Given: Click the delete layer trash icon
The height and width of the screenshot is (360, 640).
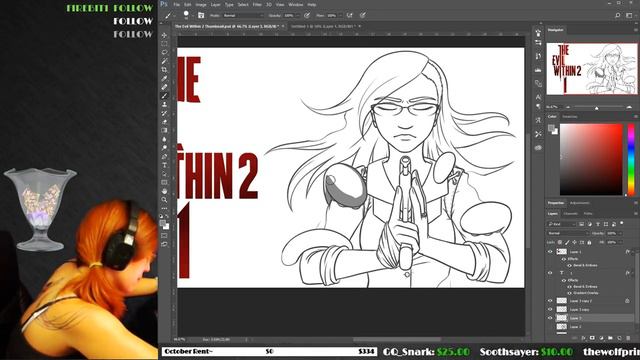Looking at the screenshot, I should (x=628, y=338).
